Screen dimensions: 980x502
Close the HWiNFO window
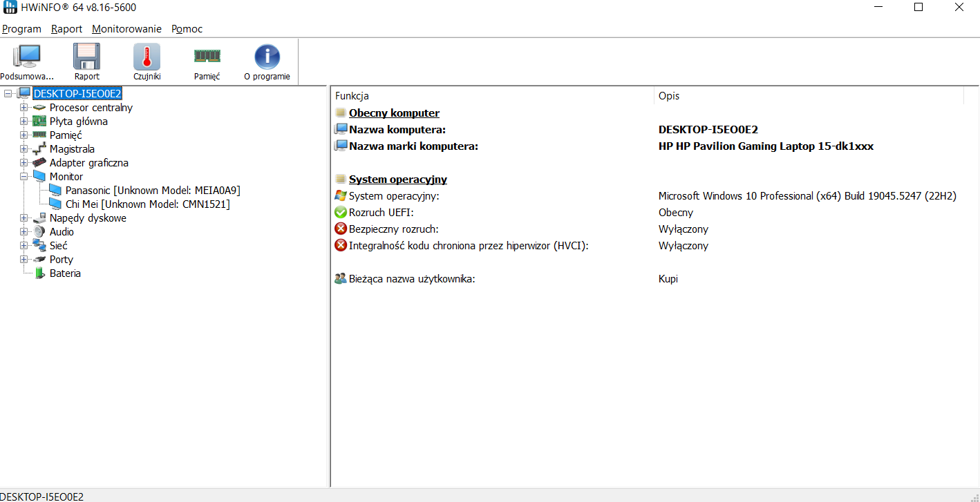tap(959, 8)
